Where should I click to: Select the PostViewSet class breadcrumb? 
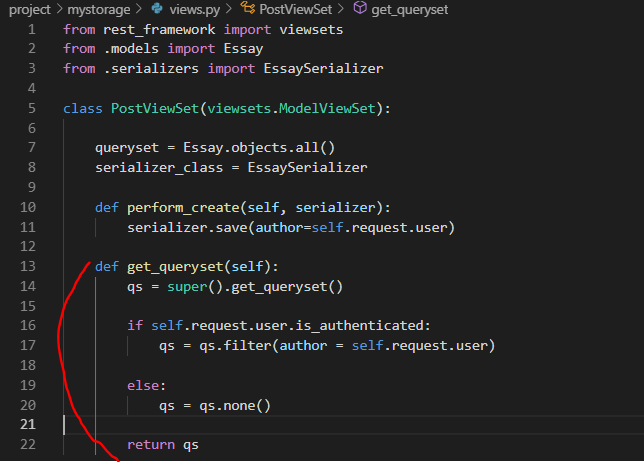click(295, 9)
